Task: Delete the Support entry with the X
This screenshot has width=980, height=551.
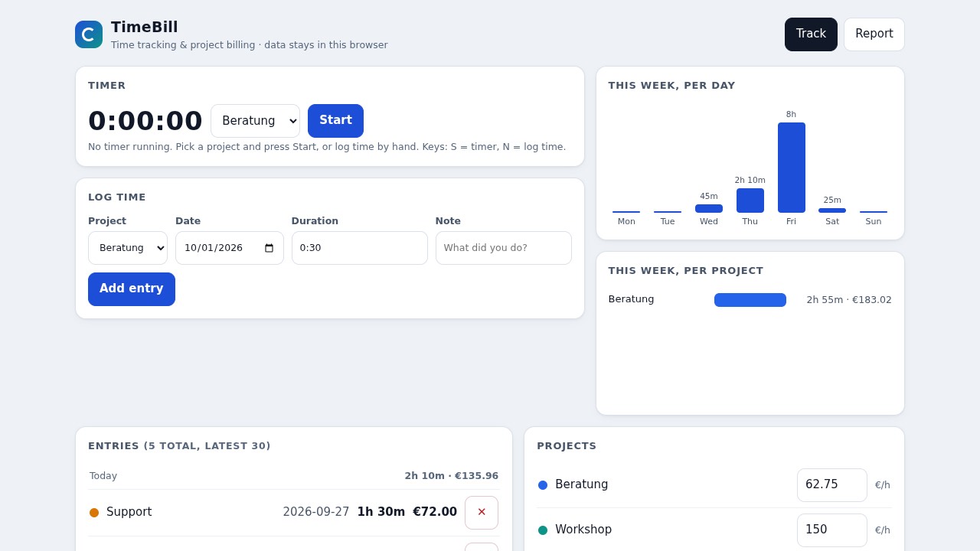Action: (x=482, y=513)
